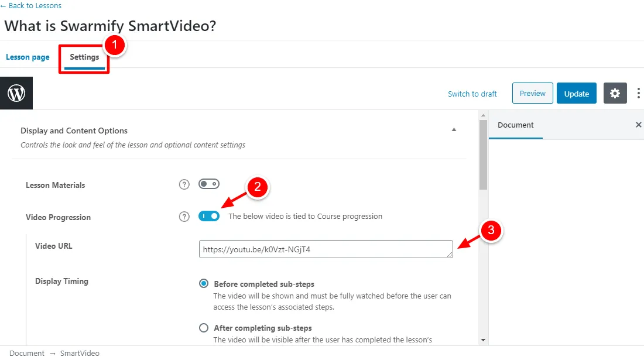644x360 pixels.
Task: Open the settings gear icon
Action: click(x=615, y=93)
